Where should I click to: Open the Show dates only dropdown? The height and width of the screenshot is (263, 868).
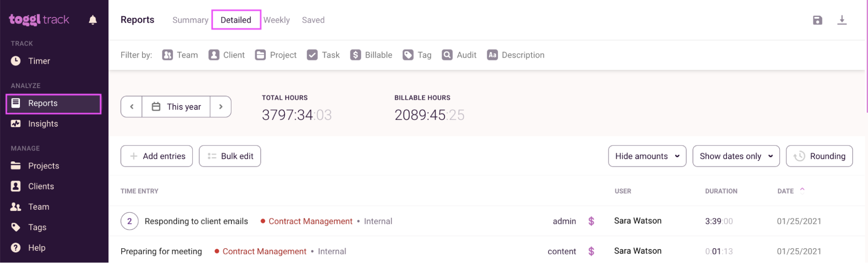[736, 156]
